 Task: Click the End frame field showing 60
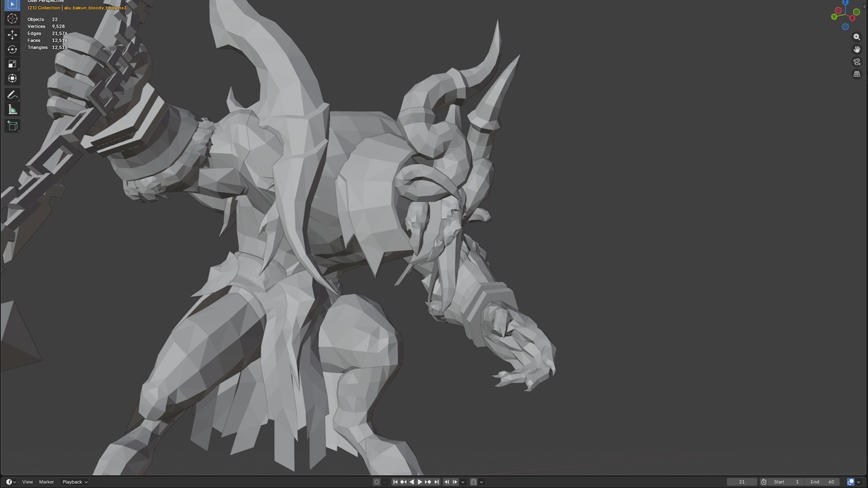pos(823,482)
